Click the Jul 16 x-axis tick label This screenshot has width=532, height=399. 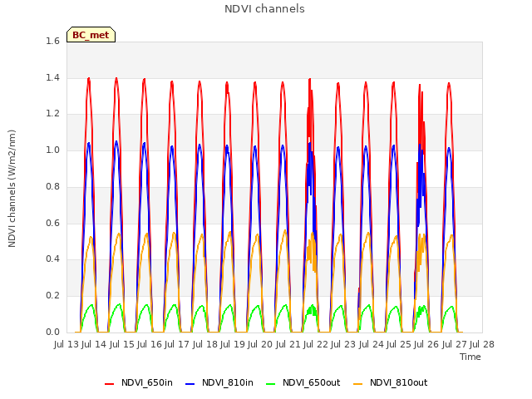pyautogui.click(x=150, y=344)
